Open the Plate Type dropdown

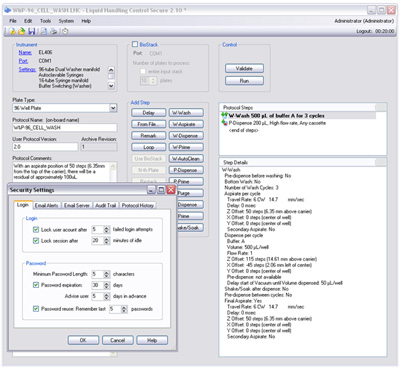coord(113,108)
